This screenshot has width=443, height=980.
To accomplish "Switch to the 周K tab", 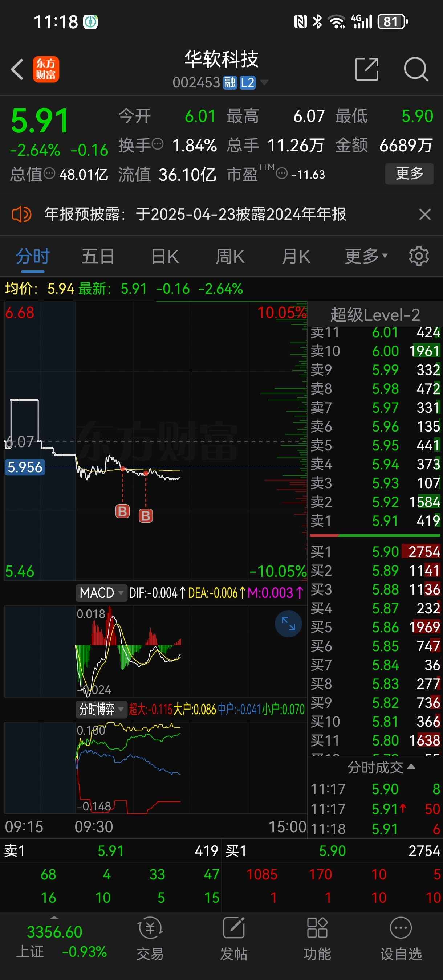I will click(230, 256).
